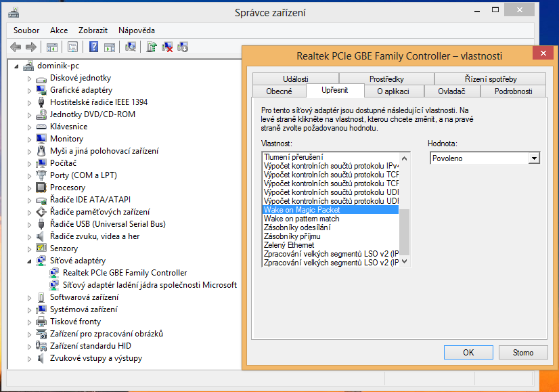The height and width of the screenshot is (392, 559).
Task: Select Zvukové vstupy a výstupy tree item
Action: [x=96, y=358]
